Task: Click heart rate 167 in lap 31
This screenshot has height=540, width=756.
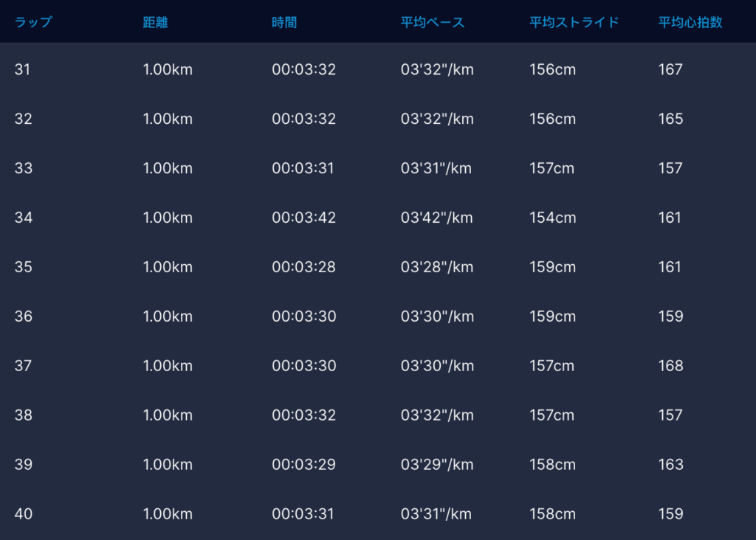Action: pos(670,70)
